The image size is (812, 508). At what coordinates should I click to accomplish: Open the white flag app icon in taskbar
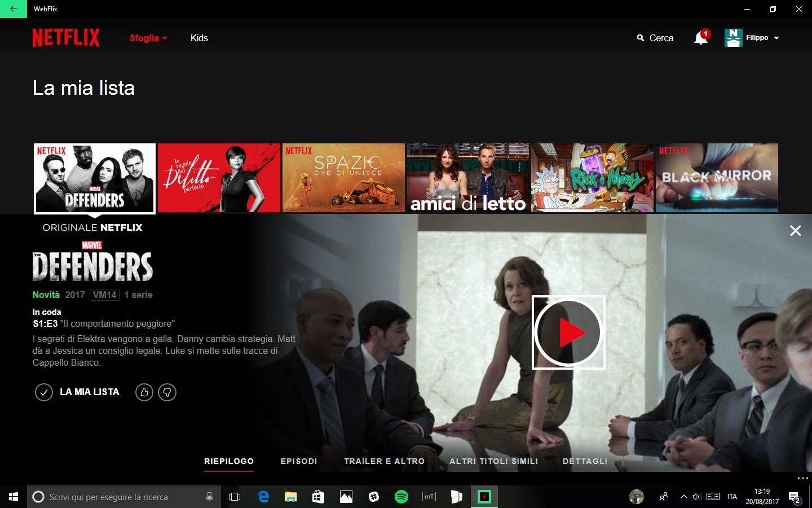(457, 497)
